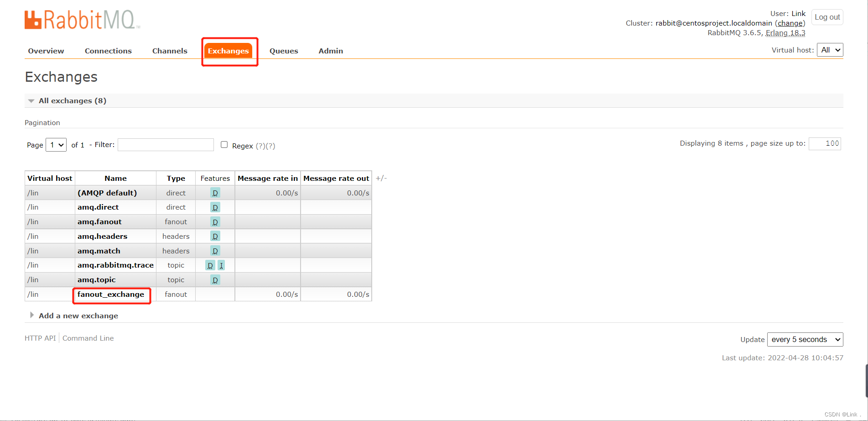Viewport: 868px width, 421px height.
Task: Open the Virtual host dropdown
Action: click(x=830, y=50)
